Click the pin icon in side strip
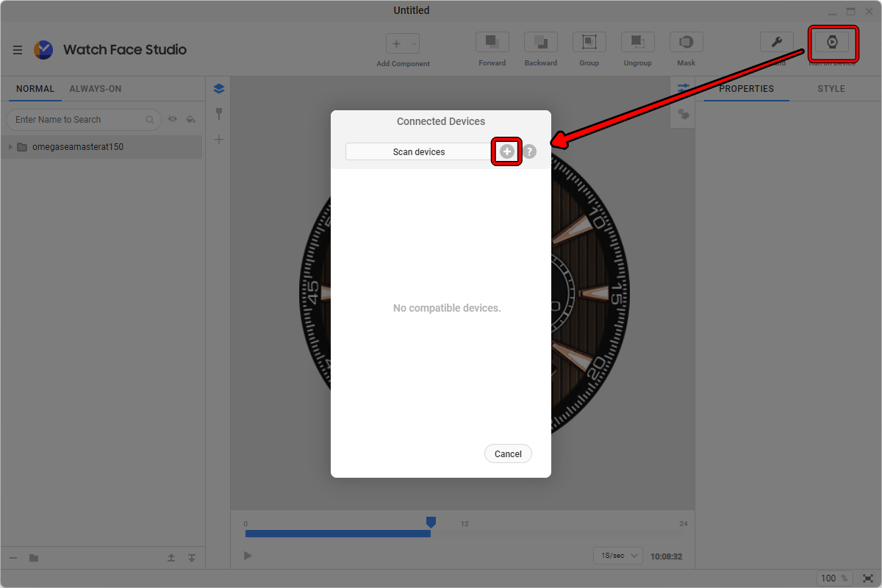Image resolution: width=882 pixels, height=588 pixels. coord(218,114)
